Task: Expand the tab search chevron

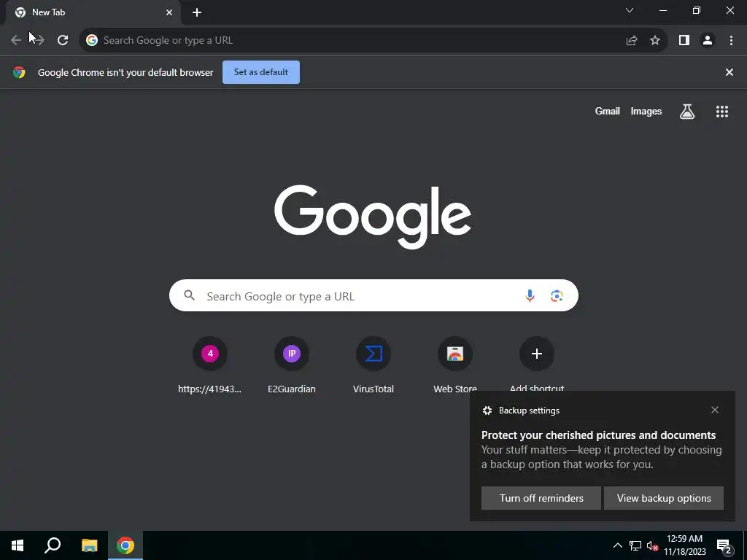Action: [630, 10]
